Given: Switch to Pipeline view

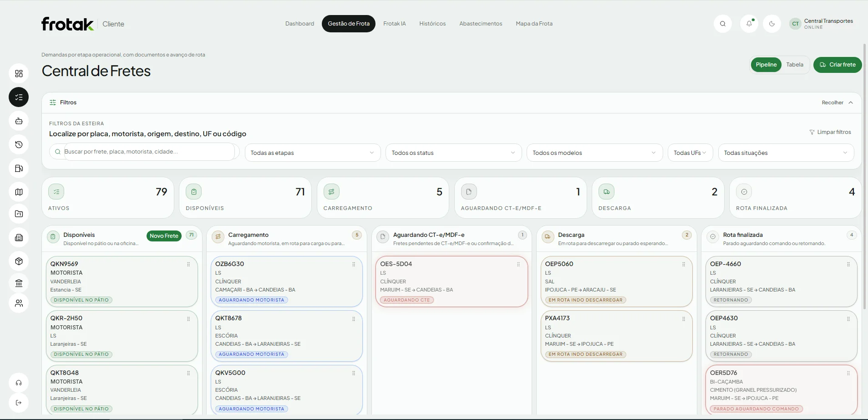Looking at the screenshot, I should 766,65.
